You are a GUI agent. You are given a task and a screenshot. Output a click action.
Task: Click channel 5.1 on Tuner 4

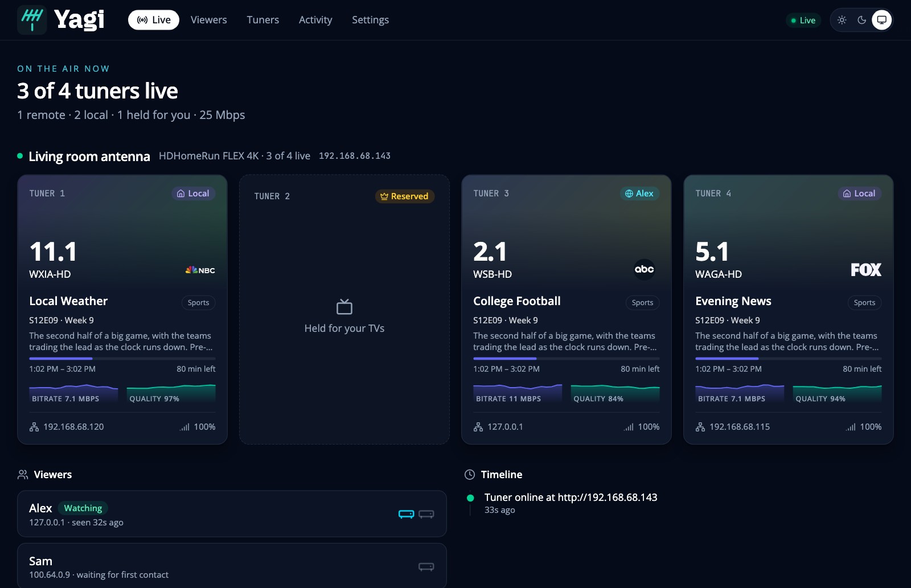click(712, 252)
